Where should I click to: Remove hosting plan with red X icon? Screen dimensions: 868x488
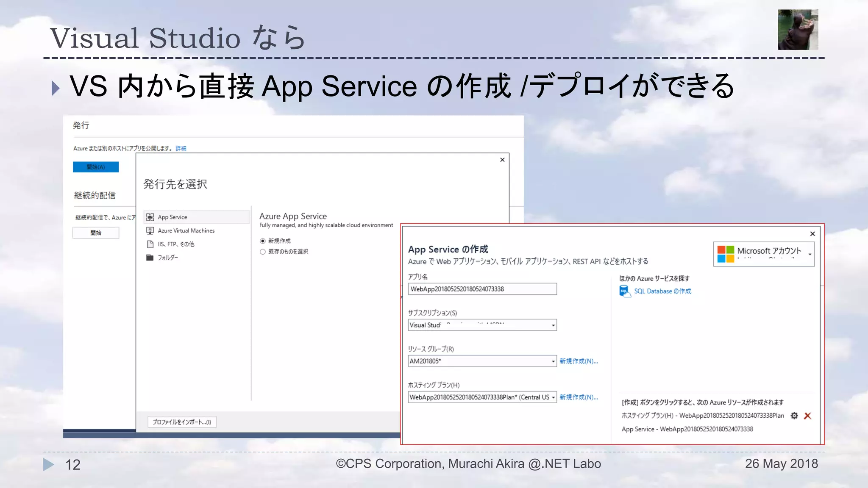click(808, 416)
